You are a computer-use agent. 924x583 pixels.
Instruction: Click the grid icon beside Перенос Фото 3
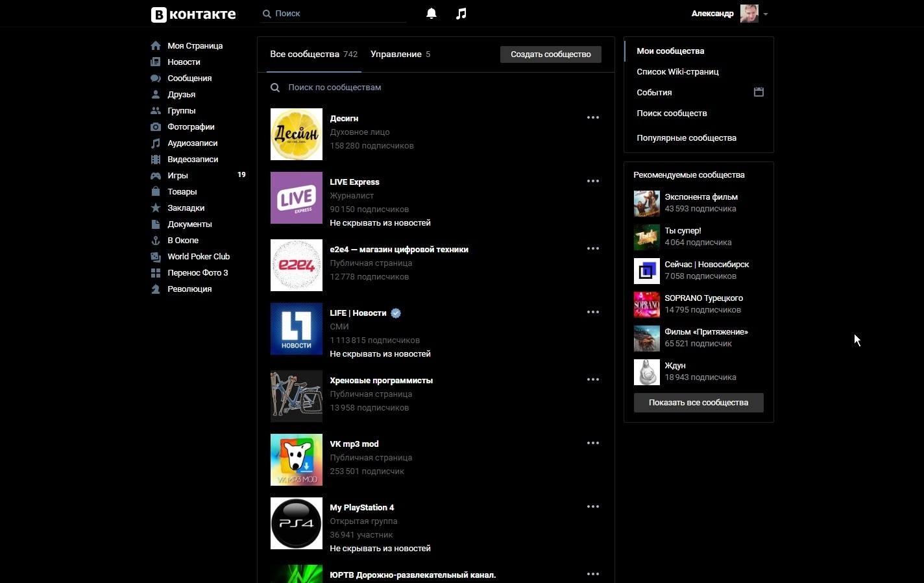tap(156, 272)
